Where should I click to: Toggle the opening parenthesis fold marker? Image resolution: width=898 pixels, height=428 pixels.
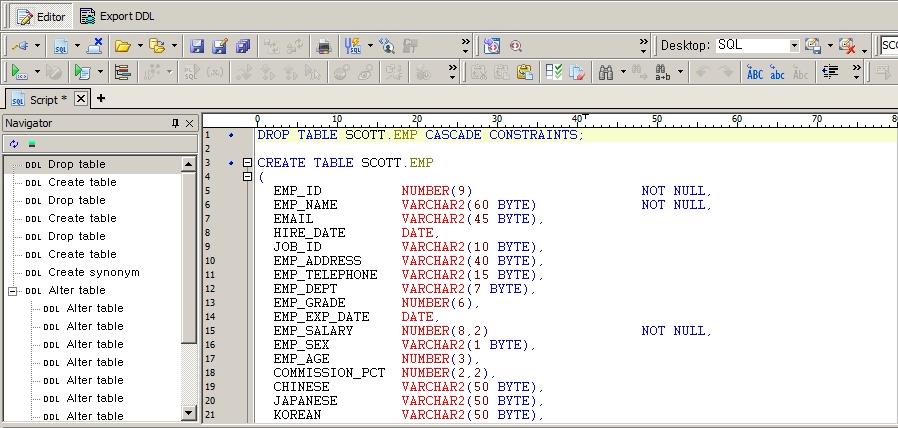tap(247, 177)
